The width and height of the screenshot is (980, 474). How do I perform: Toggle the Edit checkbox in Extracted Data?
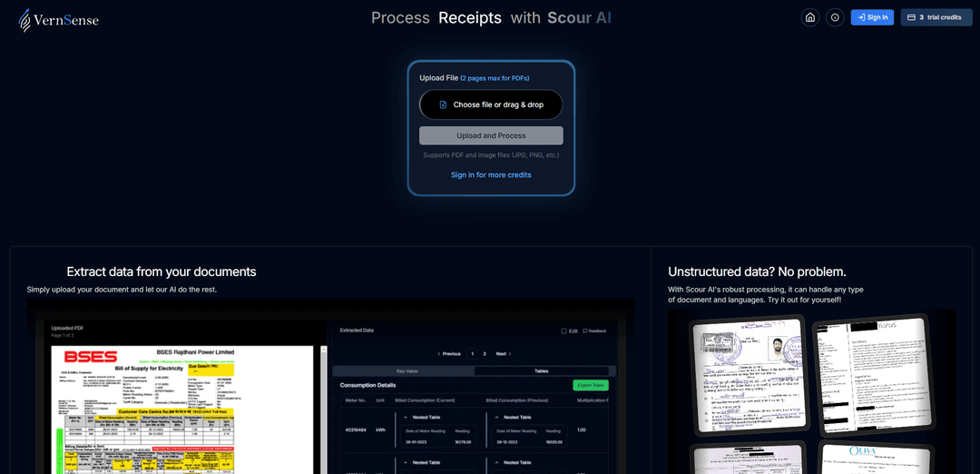coord(563,331)
